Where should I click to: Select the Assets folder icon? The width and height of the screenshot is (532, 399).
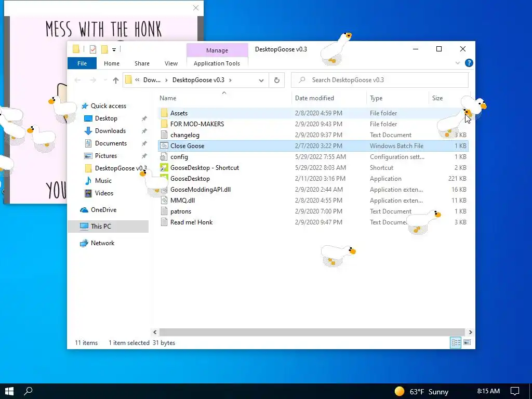(x=164, y=113)
